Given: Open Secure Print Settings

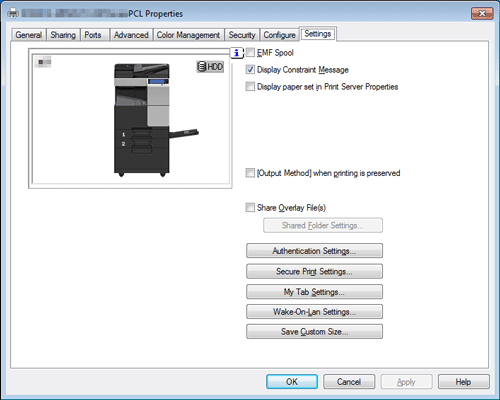Looking at the screenshot, I should [x=314, y=271].
